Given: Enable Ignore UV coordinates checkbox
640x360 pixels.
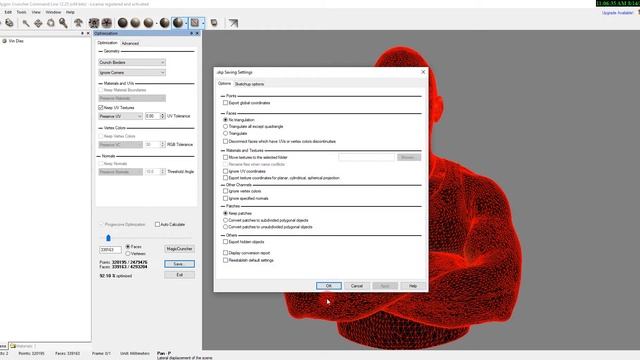Looking at the screenshot, I should [x=225, y=171].
